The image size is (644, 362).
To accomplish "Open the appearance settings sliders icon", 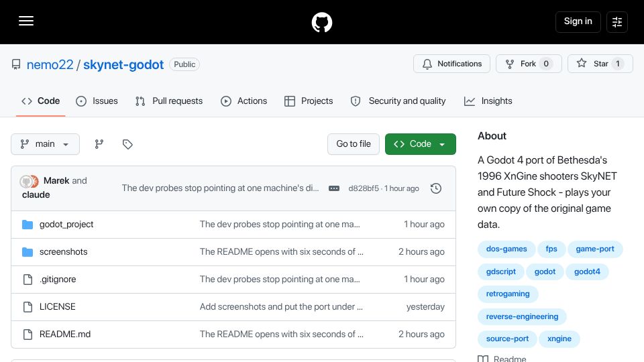I will (617, 21).
